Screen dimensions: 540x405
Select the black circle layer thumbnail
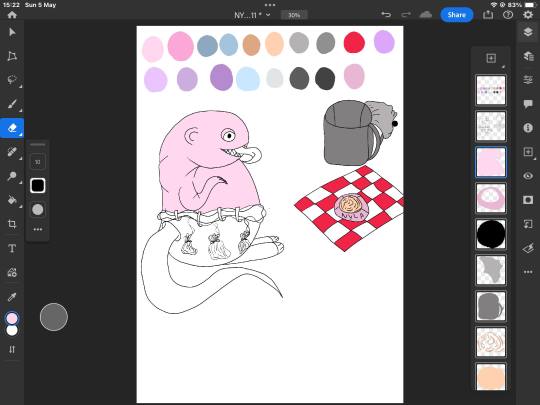click(491, 234)
